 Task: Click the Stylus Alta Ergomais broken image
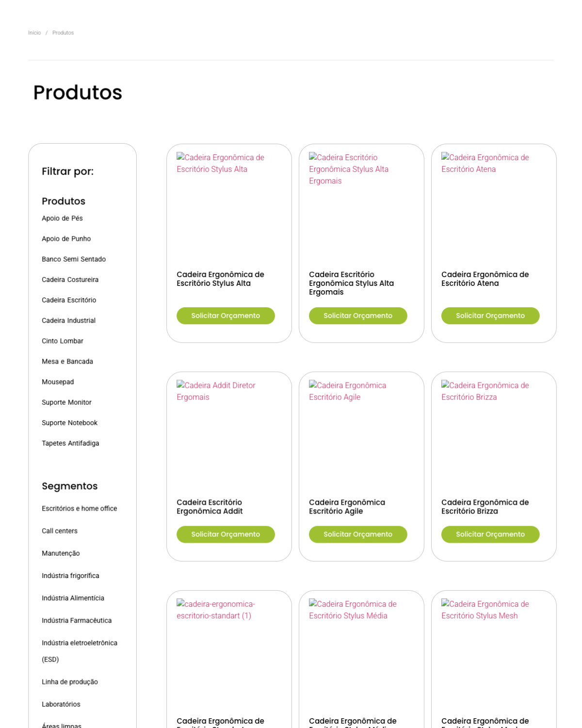[349, 169]
